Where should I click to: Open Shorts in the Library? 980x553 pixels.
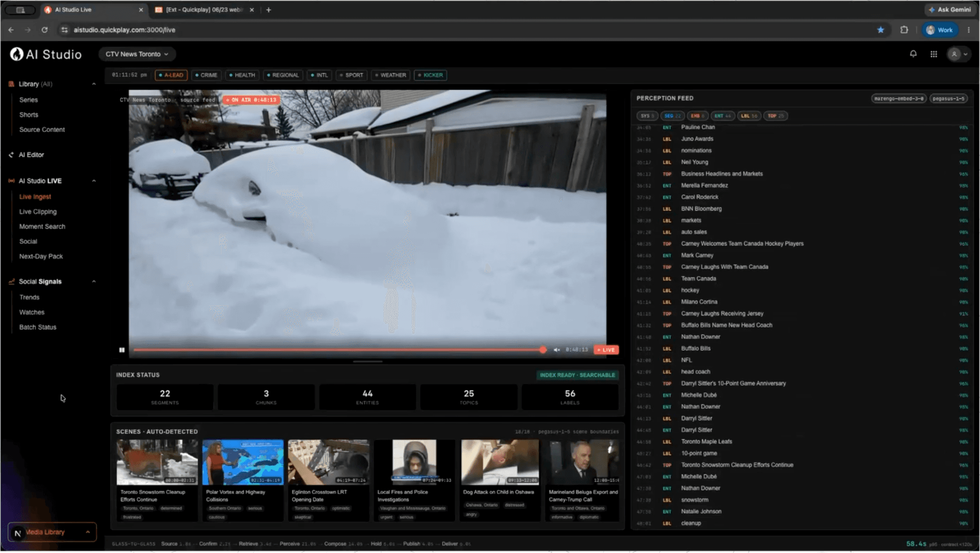[x=29, y=115]
